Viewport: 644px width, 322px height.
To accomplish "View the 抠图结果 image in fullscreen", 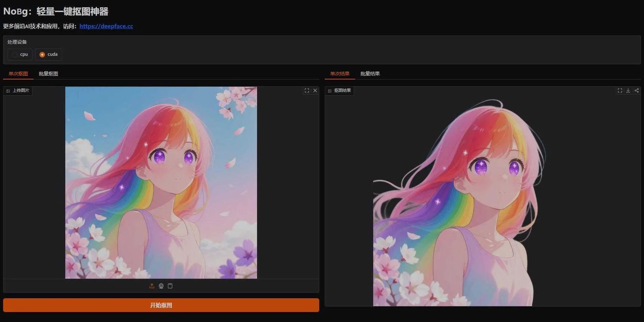I will tap(620, 90).
